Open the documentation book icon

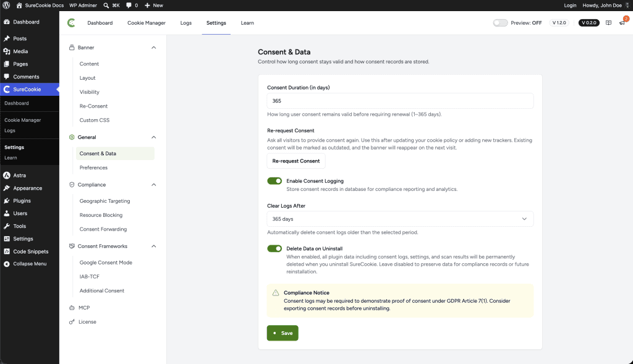point(608,23)
